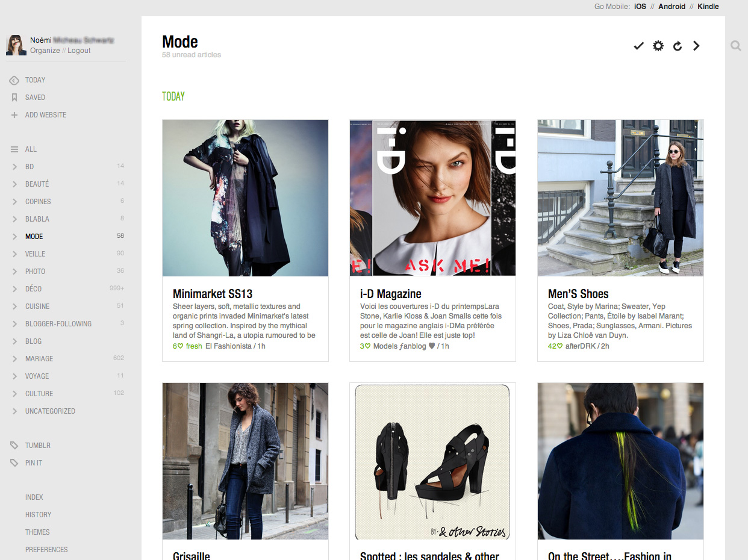Open the Preferences menu item
The width and height of the screenshot is (748, 560).
(x=46, y=550)
